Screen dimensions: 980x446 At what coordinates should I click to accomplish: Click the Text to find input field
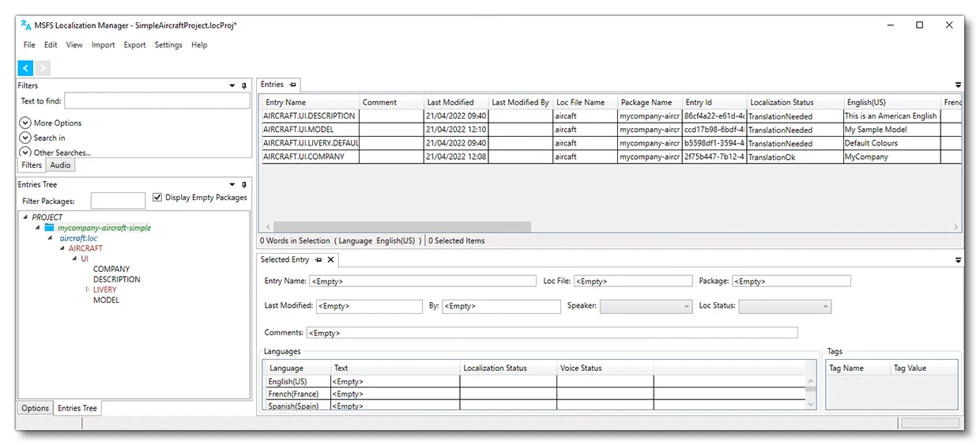(x=157, y=100)
